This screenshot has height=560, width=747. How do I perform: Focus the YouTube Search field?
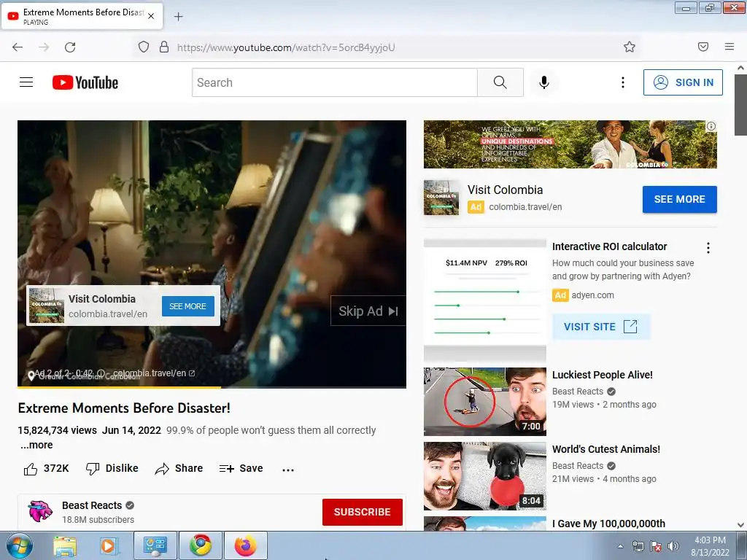point(335,82)
